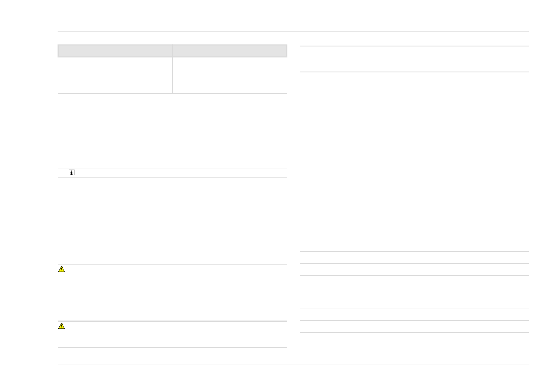Click inside the lower warning notice box
The image size is (556, 392).
click(x=172, y=335)
